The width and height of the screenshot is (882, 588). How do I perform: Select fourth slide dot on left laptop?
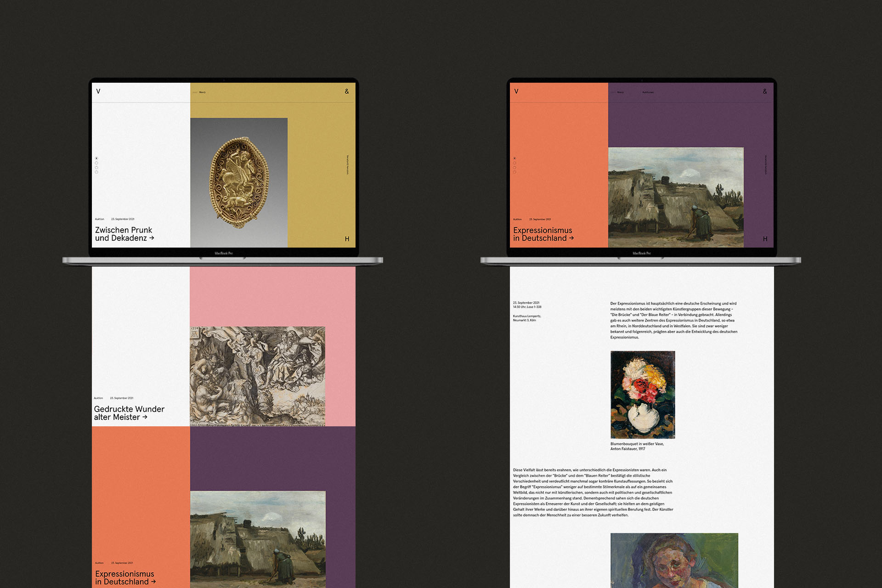(x=96, y=172)
